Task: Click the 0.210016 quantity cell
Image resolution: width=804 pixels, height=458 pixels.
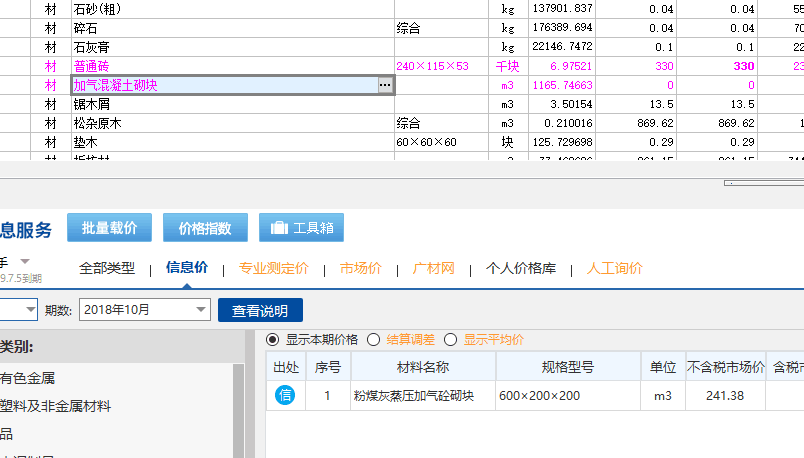Action: 562,123
